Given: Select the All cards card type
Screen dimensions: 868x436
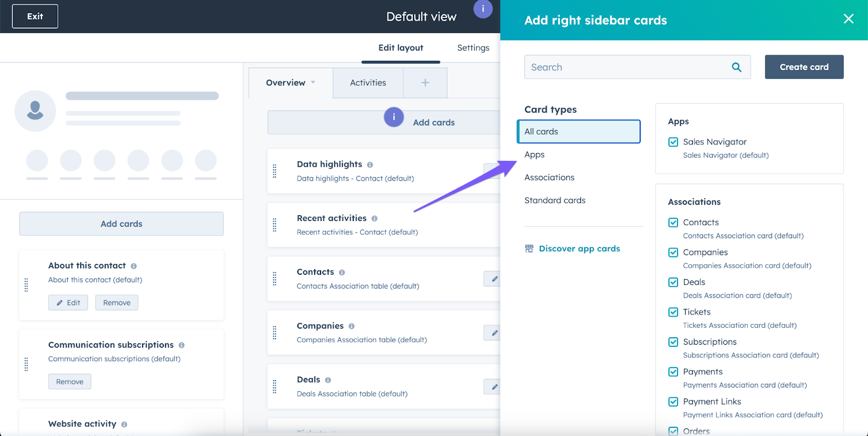Looking at the screenshot, I should [x=579, y=131].
